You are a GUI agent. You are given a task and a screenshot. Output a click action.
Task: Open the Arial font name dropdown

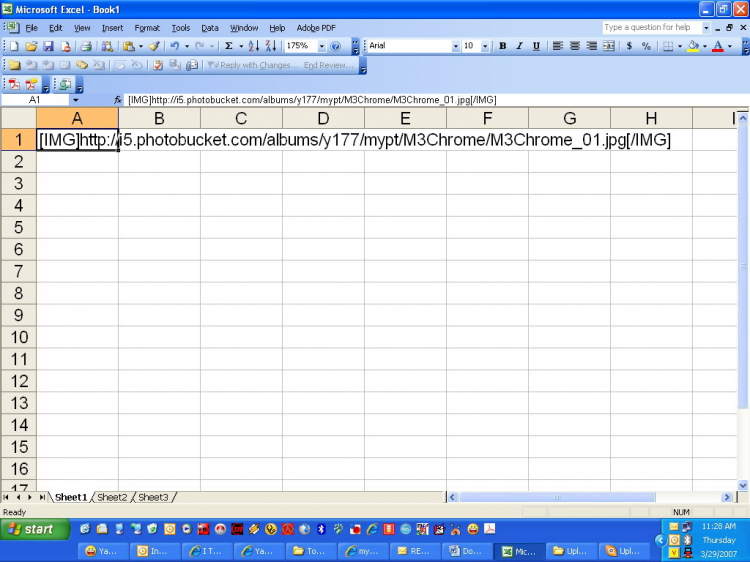pyautogui.click(x=455, y=46)
